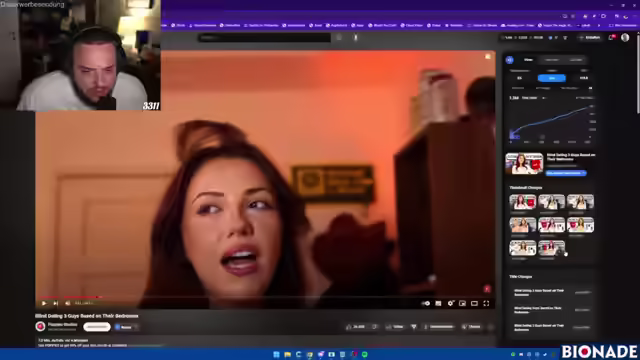Open third thumbnail in Thumbnail Changes row two
Image resolution: width=640 pixels, height=360 pixels.
coord(580,225)
